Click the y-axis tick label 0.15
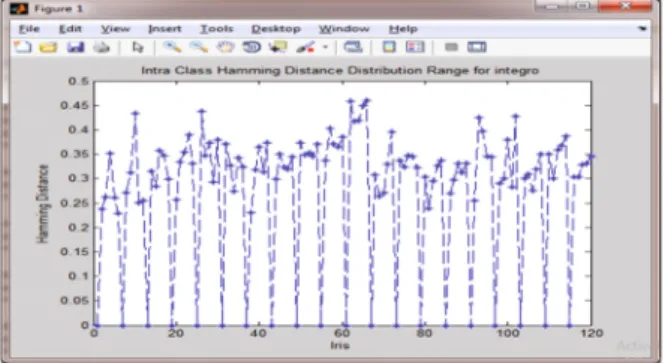This screenshot has height=363, width=665. point(74,252)
